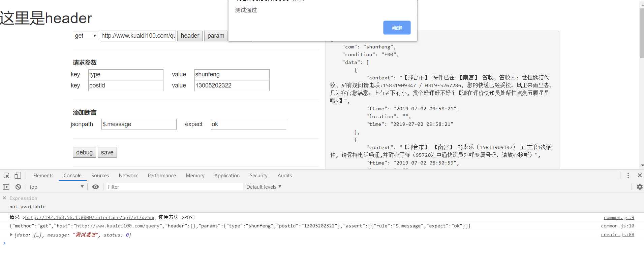Confirm the alert with the 确定 button
The width and height of the screenshot is (644, 254).
(x=397, y=28)
